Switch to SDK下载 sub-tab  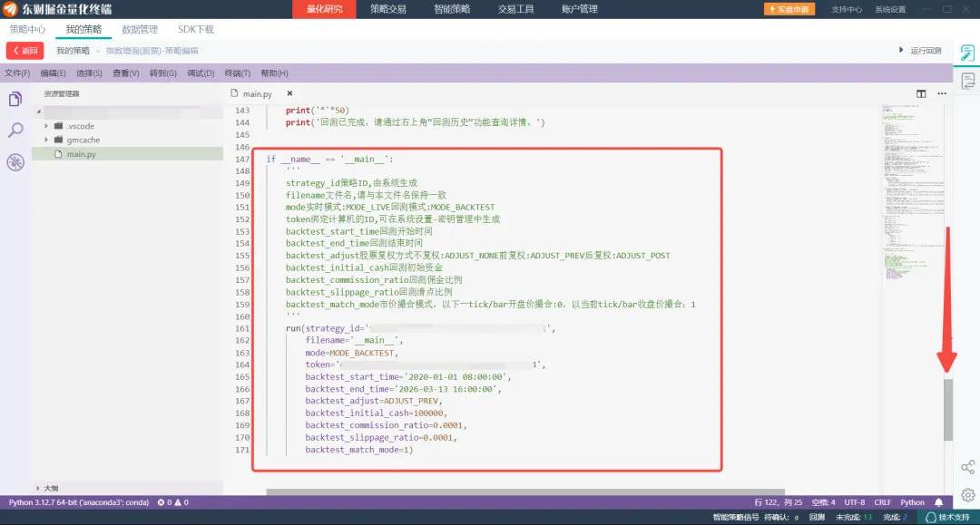tap(196, 29)
